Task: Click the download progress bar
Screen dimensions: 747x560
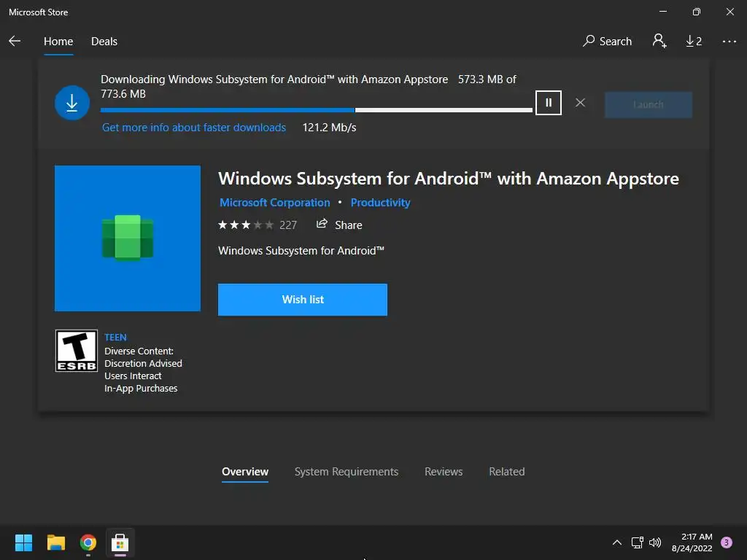Action: click(x=317, y=110)
